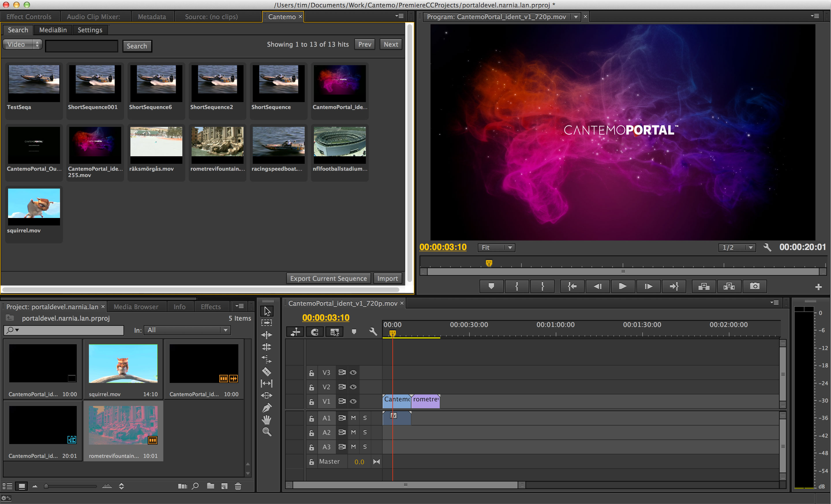Image resolution: width=831 pixels, height=504 pixels.
Task: Click Add Marker in Program monitor
Action: click(491, 286)
